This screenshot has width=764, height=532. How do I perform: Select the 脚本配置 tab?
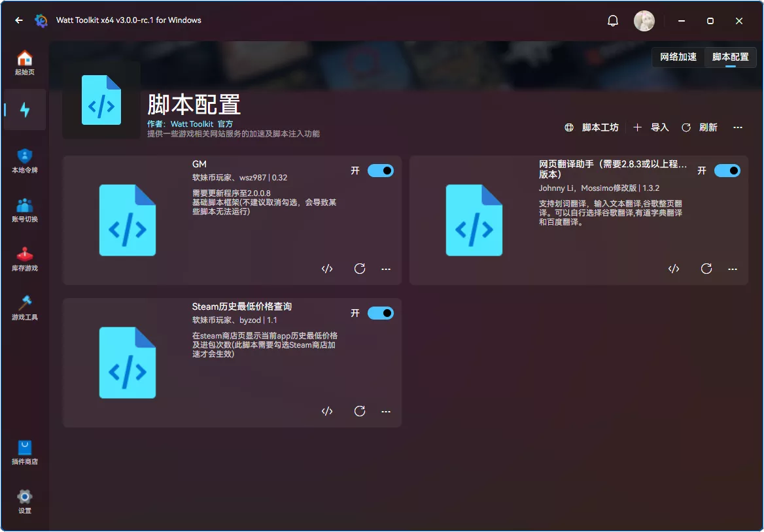(730, 57)
